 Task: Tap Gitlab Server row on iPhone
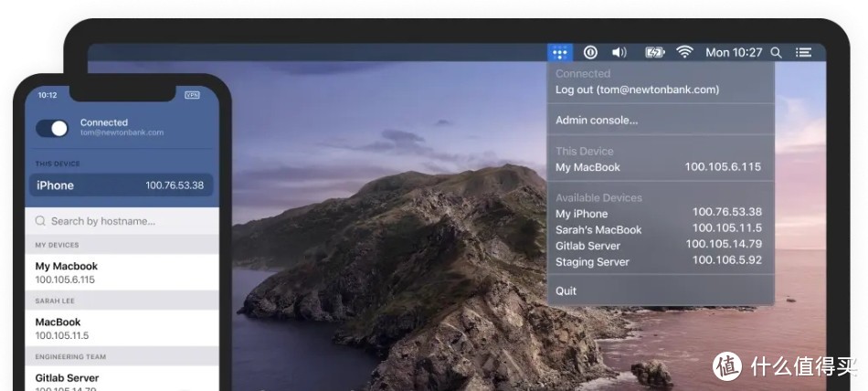click(122, 381)
